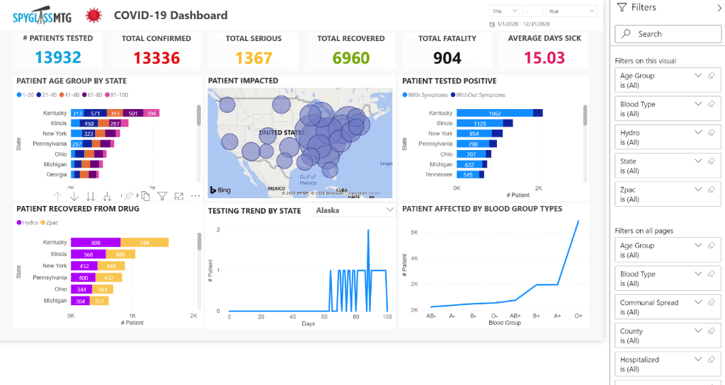This screenshot has height=385, width=725.
Task: Go to next hierarchy level double-arrow icon
Action: pos(91,196)
